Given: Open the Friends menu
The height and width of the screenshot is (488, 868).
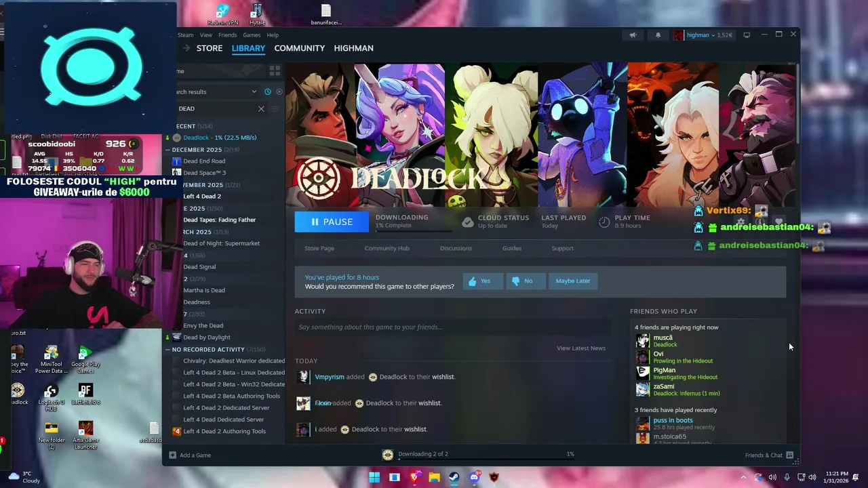Looking at the screenshot, I should coord(228,35).
